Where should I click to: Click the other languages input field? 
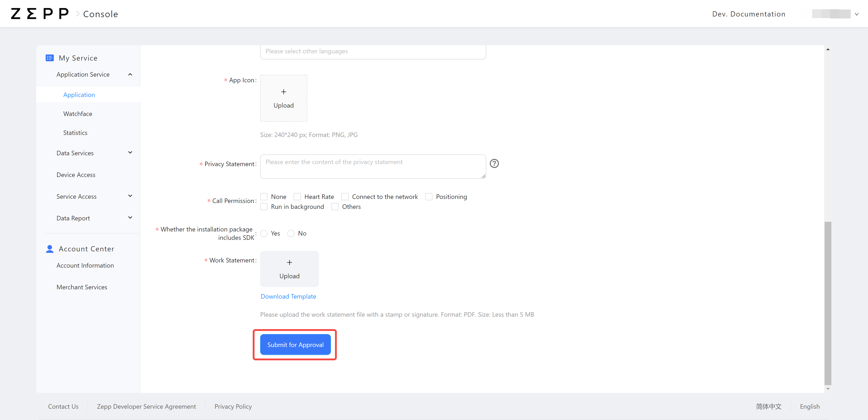(x=373, y=51)
